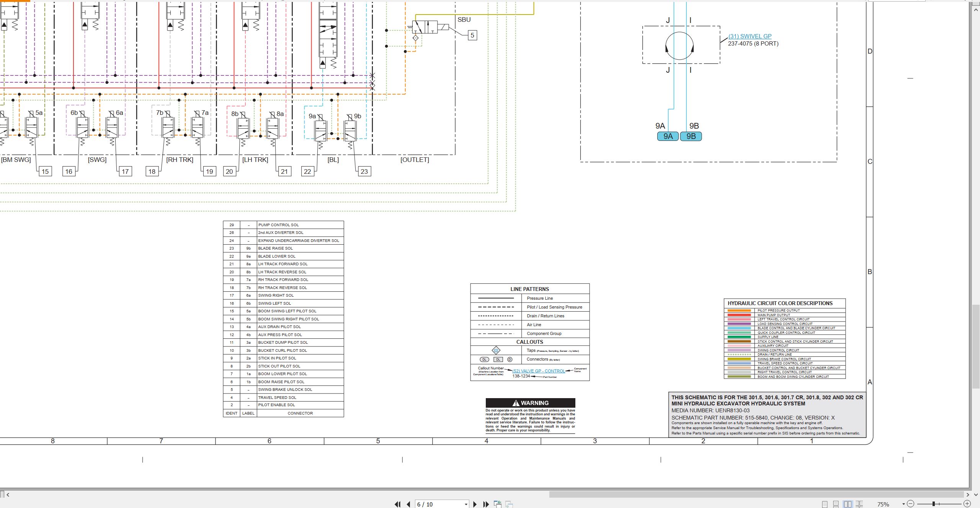Click the orange PILOT PRESSURE OUTPUT color swatch
The image size is (980, 508).
(x=739, y=310)
